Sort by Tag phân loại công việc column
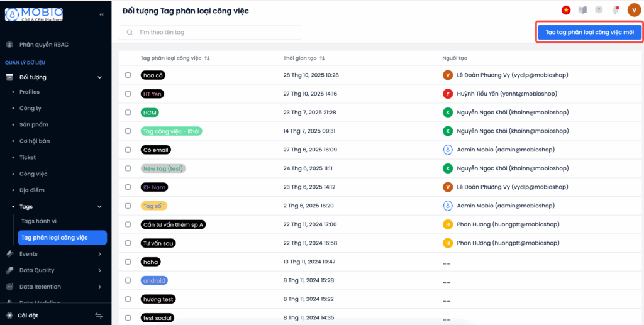This screenshot has height=325, width=644. (207, 58)
